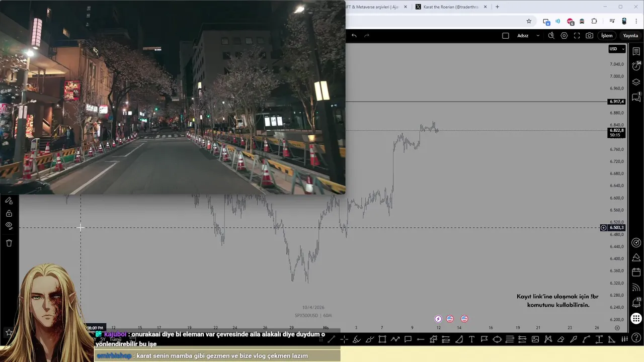Take a chart snapshot with the camera icon

[x=589, y=36]
